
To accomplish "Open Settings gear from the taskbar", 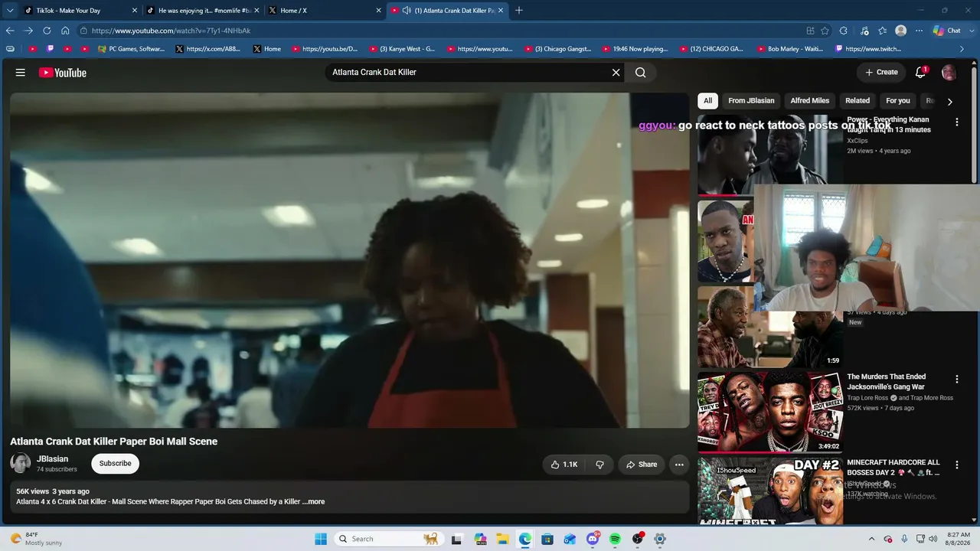I will [660, 539].
